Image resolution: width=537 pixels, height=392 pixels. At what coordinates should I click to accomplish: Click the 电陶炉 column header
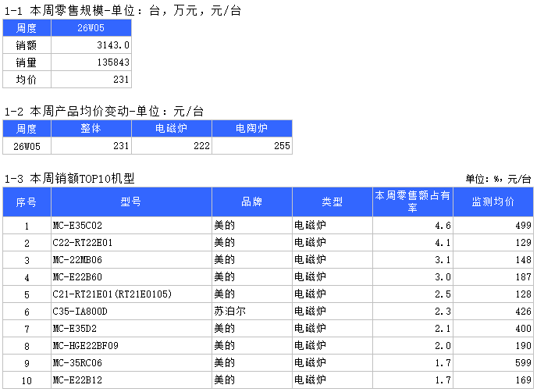[251, 129]
